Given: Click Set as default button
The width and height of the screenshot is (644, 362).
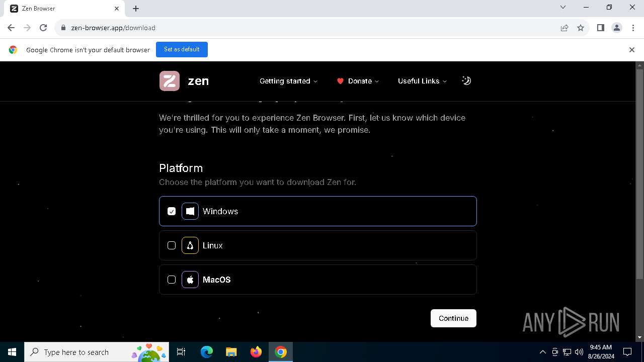Looking at the screenshot, I should coord(182,49).
